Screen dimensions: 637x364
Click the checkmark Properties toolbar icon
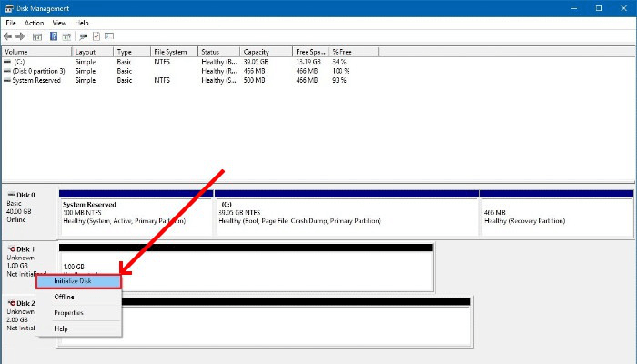[96, 36]
